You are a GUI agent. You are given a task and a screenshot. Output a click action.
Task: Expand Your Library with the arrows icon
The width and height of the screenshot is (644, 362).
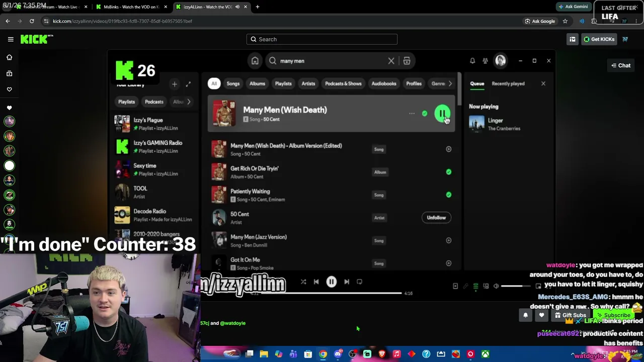point(188,84)
